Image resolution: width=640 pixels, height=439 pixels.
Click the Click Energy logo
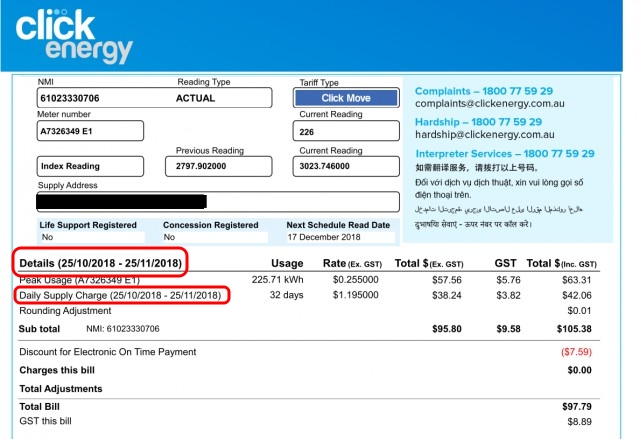tap(74, 36)
